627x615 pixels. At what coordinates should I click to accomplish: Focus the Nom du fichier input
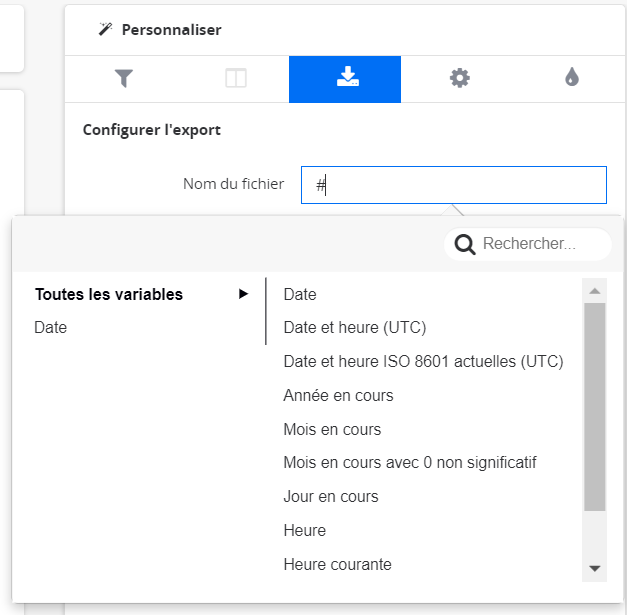point(453,185)
